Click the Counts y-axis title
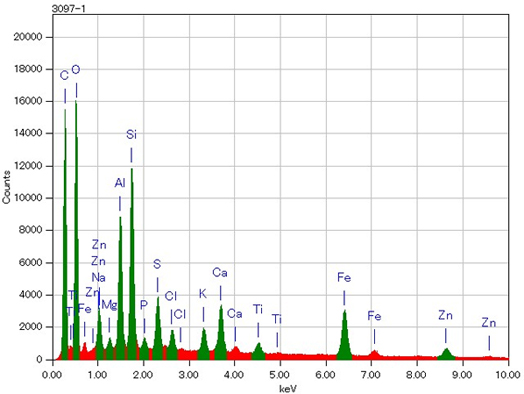 pyautogui.click(x=6, y=187)
